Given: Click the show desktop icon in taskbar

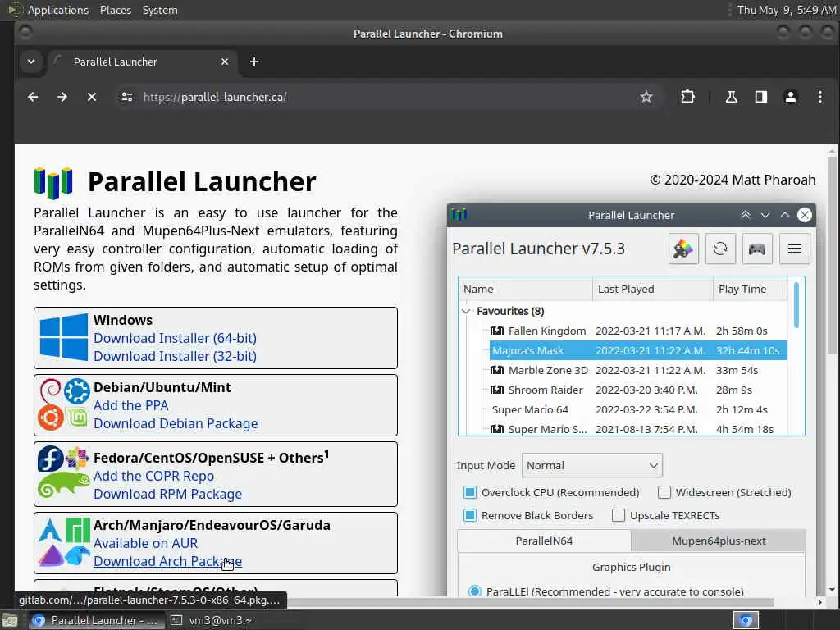Looking at the screenshot, I should 10,620.
